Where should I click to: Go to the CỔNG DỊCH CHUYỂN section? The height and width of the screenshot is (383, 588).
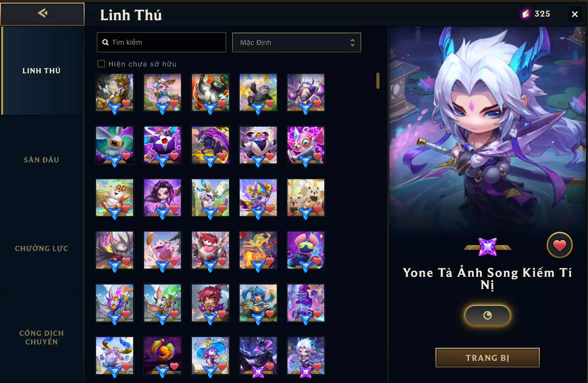tap(42, 338)
